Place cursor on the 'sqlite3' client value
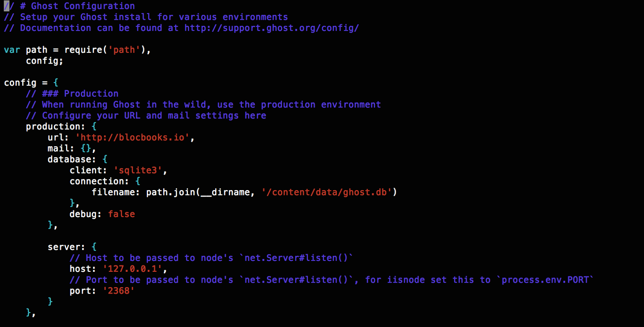This screenshot has height=327, width=644. coord(138,171)
